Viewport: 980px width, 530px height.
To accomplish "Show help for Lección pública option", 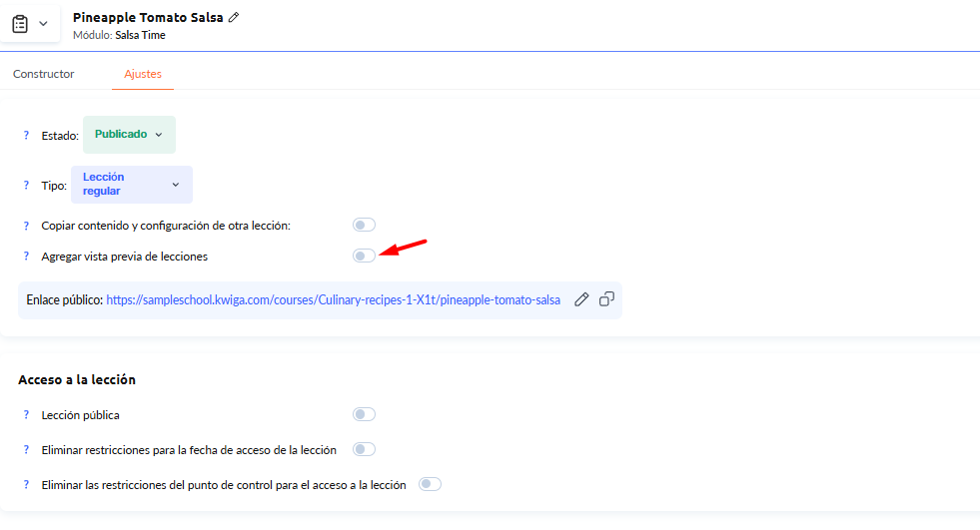I will coord(26,414).
